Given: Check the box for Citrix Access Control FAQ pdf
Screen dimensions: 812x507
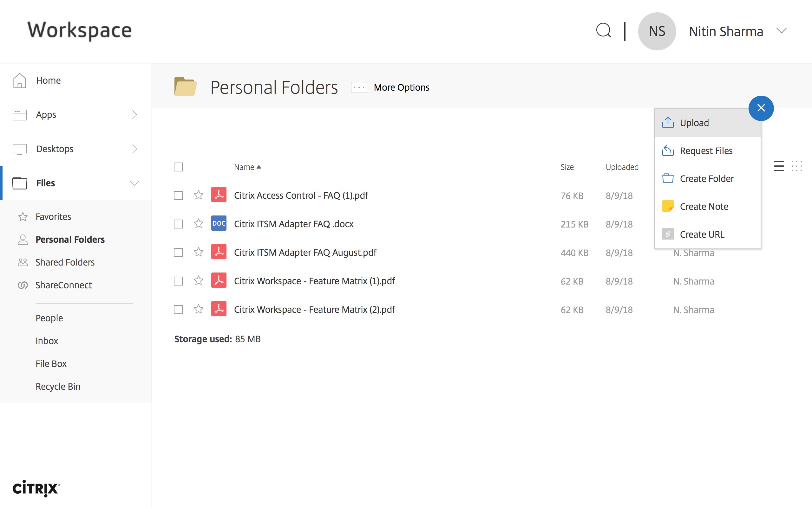Looking at the screenshot, I should pyautogui.click(x=178, y=195).
